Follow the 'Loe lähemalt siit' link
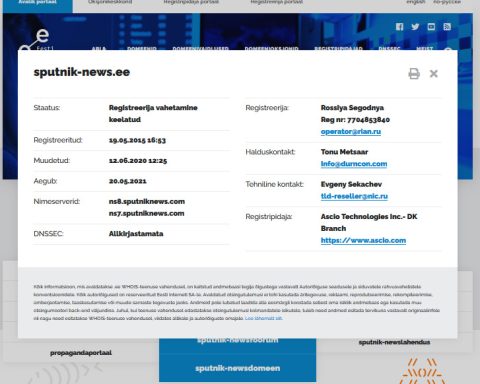 [x=264, y=318]
